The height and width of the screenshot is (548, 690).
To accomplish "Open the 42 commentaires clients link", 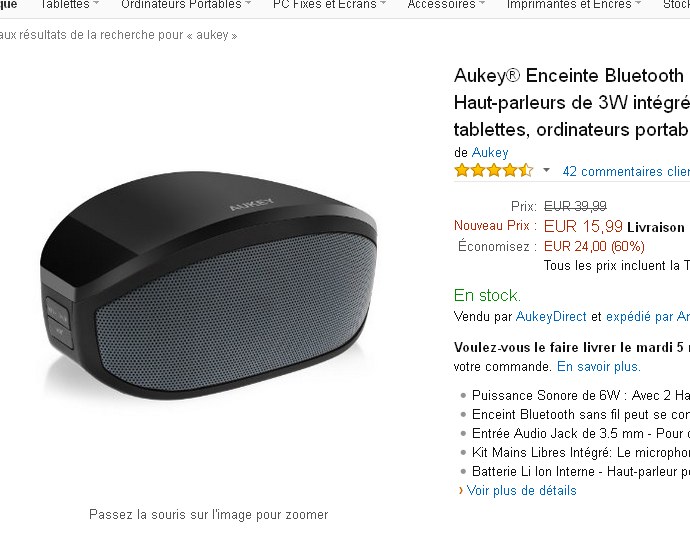I will click(626, 171).
